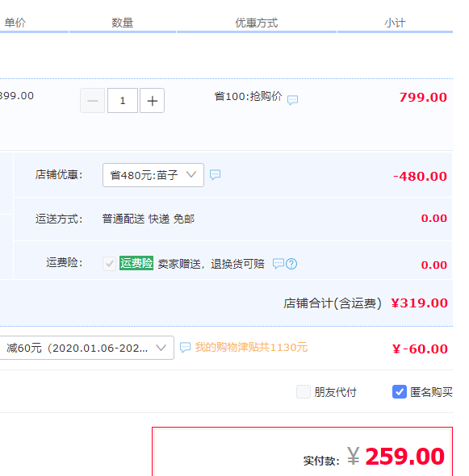Viewport: 469px width, 476px height.
Task: Open the 省480元:苗子 store discount dropdown
Action: coord(153,175)
